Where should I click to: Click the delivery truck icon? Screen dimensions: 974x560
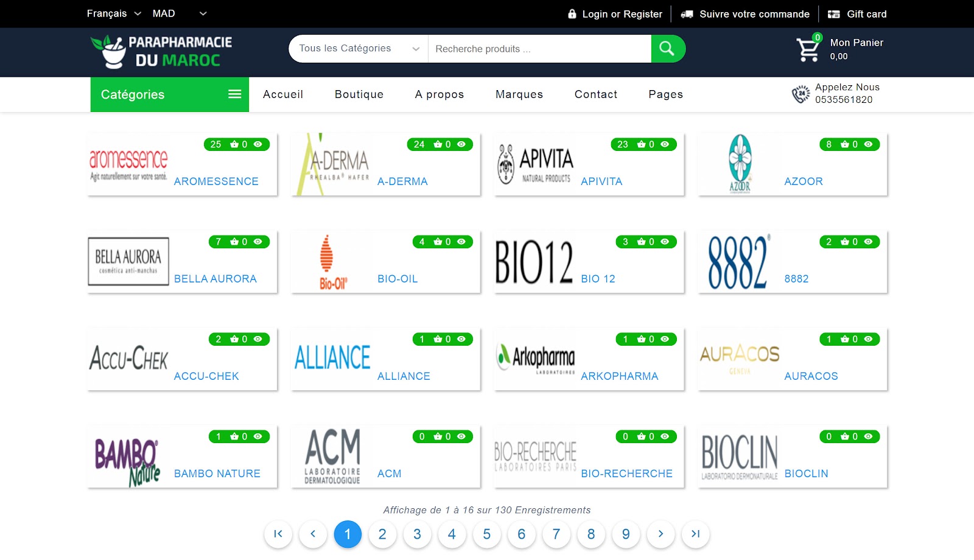687,14
